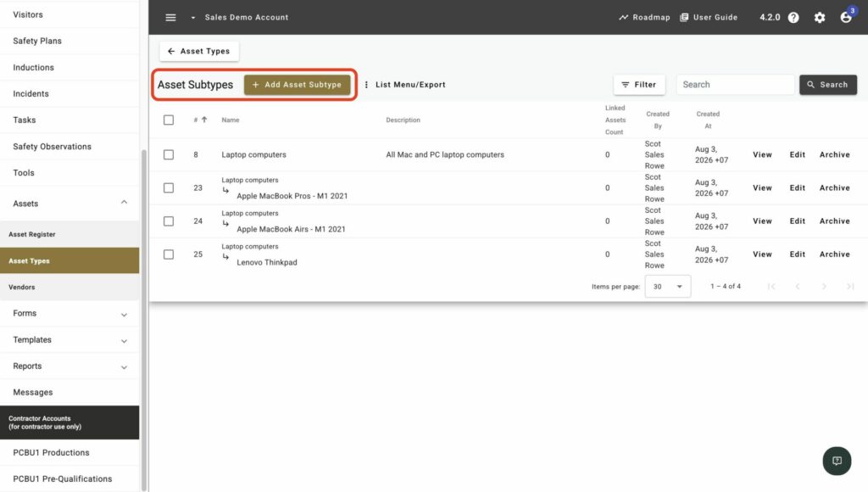The height and width of the screenshot is (492, 868).
Task: Open Tasks in the sidebar
Action: click(70, 120)
